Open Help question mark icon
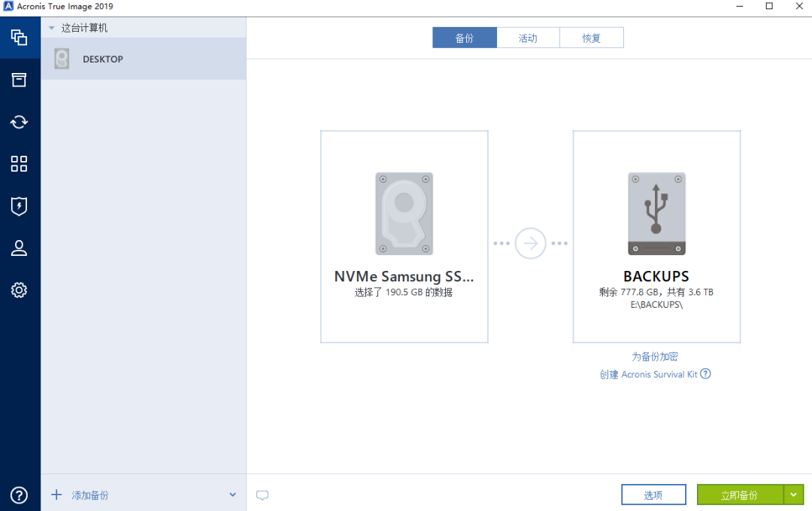 tap(19, 495)
